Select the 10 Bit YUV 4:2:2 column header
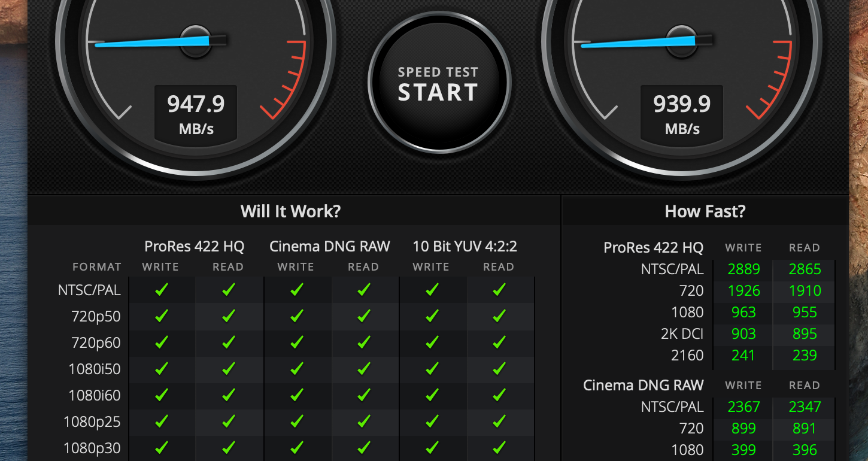 (x=465, y=246)
